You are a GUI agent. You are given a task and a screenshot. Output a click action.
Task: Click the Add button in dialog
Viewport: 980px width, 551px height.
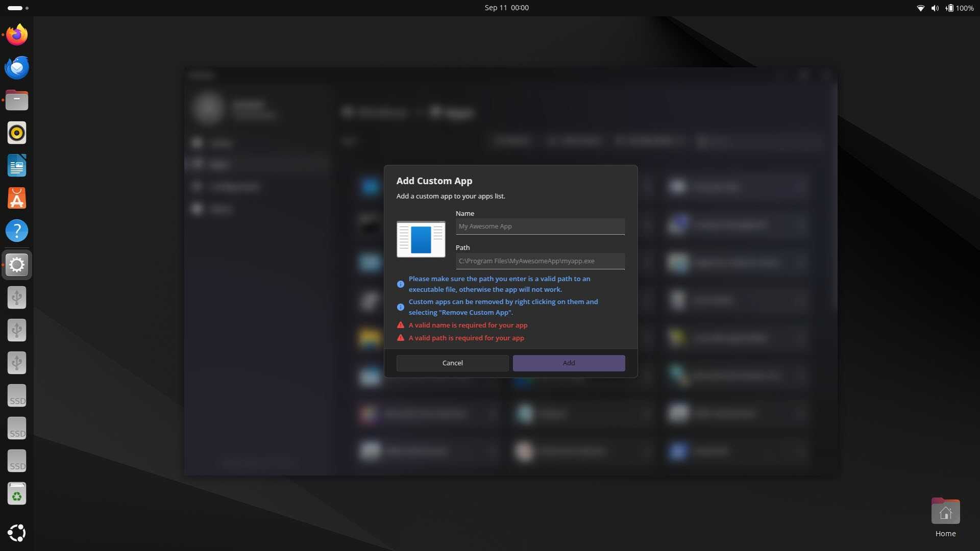point(569,363)
